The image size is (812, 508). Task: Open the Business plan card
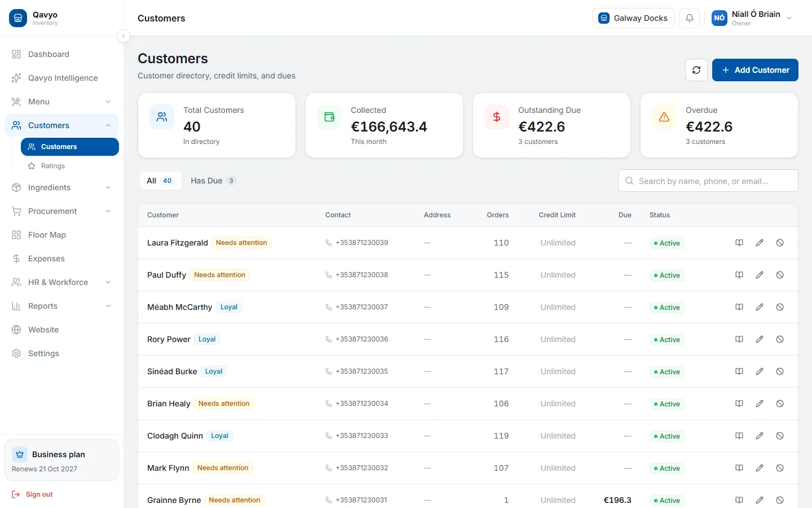pos(61,460)
